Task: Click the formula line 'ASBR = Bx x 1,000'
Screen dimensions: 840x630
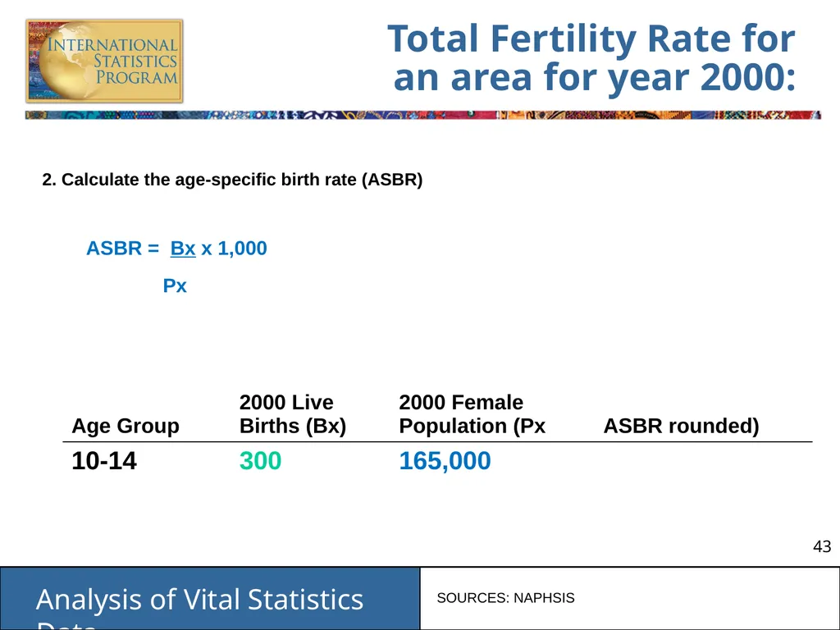Action: (177, 248)
